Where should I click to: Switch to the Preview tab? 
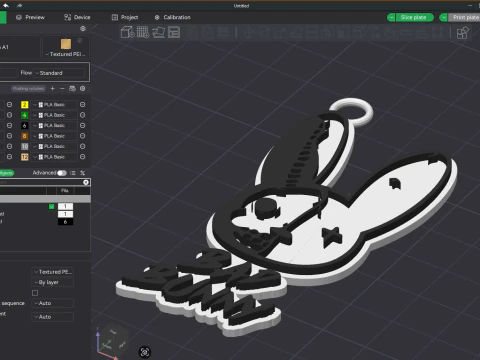(30, 17)
